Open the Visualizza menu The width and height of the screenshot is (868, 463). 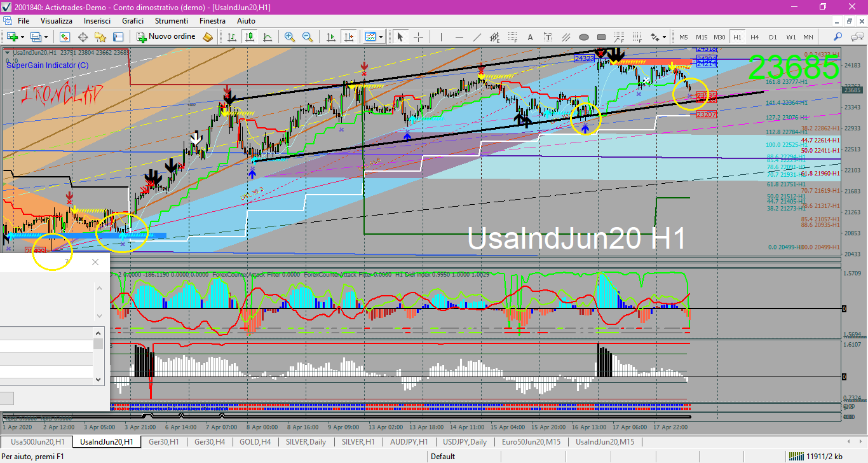tap(57, 21)
